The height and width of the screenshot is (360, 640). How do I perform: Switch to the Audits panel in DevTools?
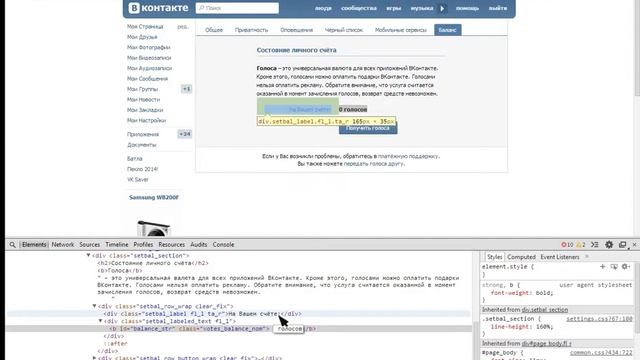tap(199, 245)
